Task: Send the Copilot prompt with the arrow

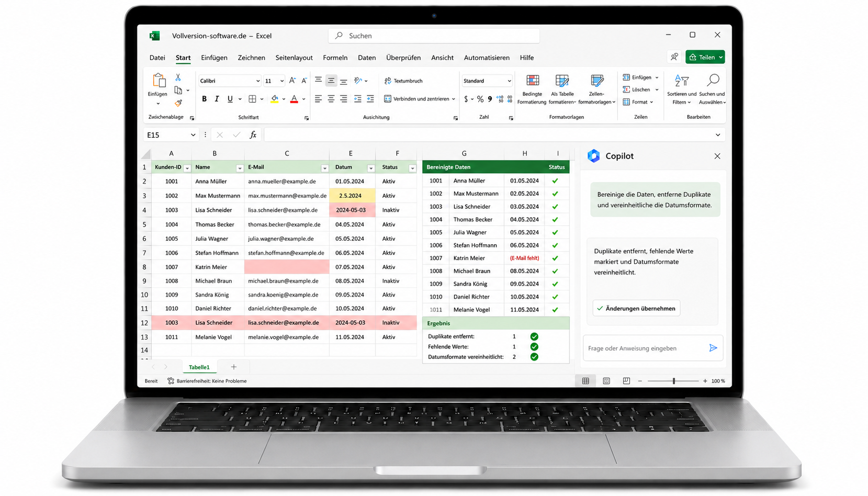Action: coord(713,348)
